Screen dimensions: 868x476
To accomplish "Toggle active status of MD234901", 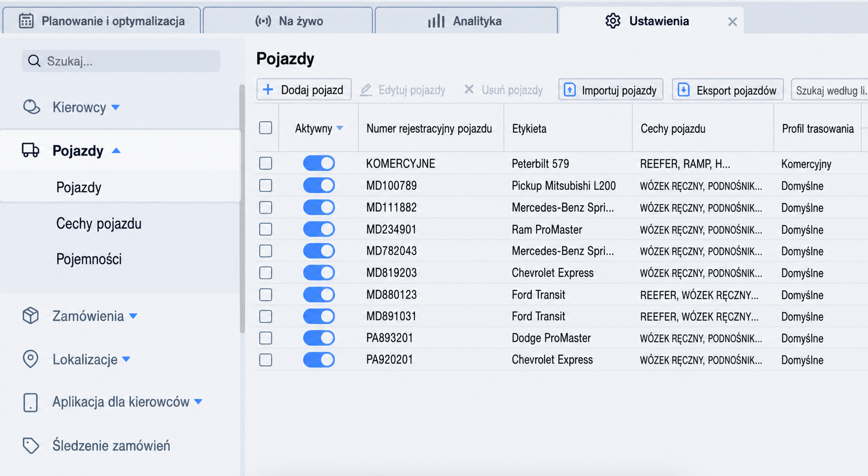I will coord(319,229).
